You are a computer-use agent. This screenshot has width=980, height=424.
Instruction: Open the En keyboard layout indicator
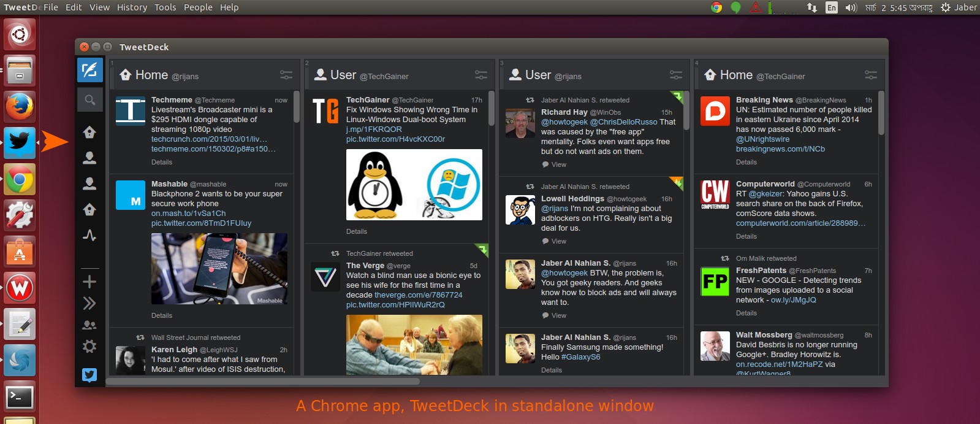point(831,7)
